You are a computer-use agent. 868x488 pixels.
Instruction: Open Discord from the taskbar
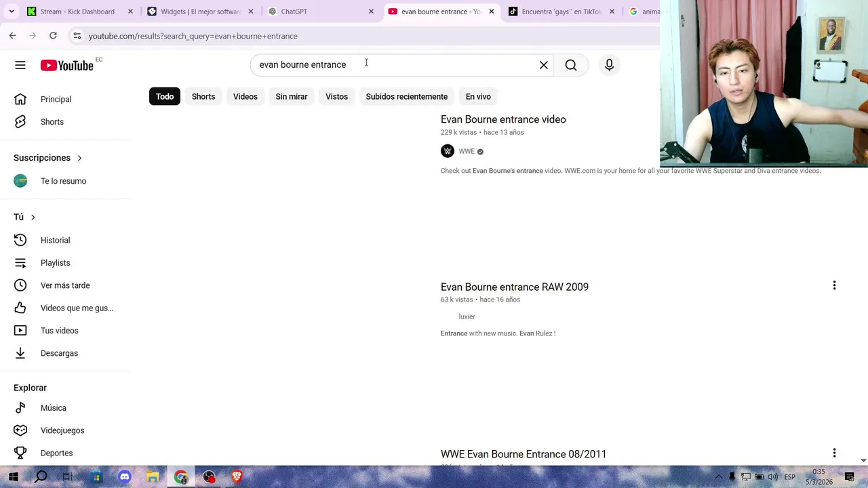[125, 476]
